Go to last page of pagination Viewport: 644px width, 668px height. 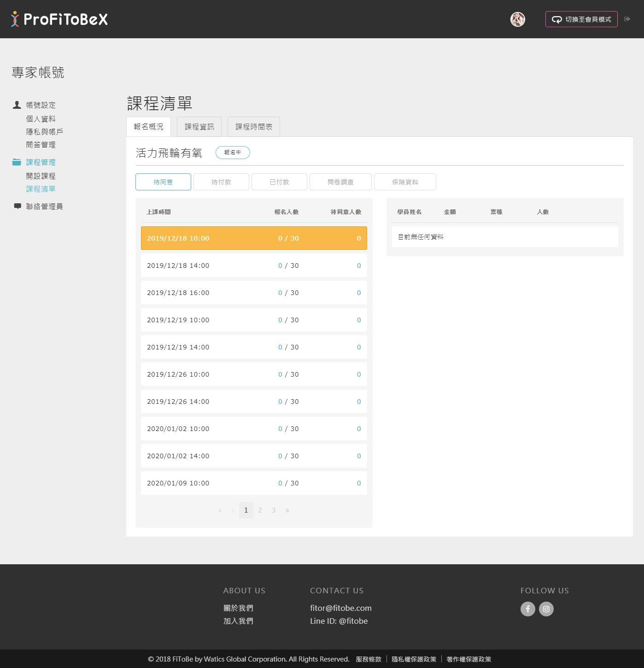tap(287, 510)
